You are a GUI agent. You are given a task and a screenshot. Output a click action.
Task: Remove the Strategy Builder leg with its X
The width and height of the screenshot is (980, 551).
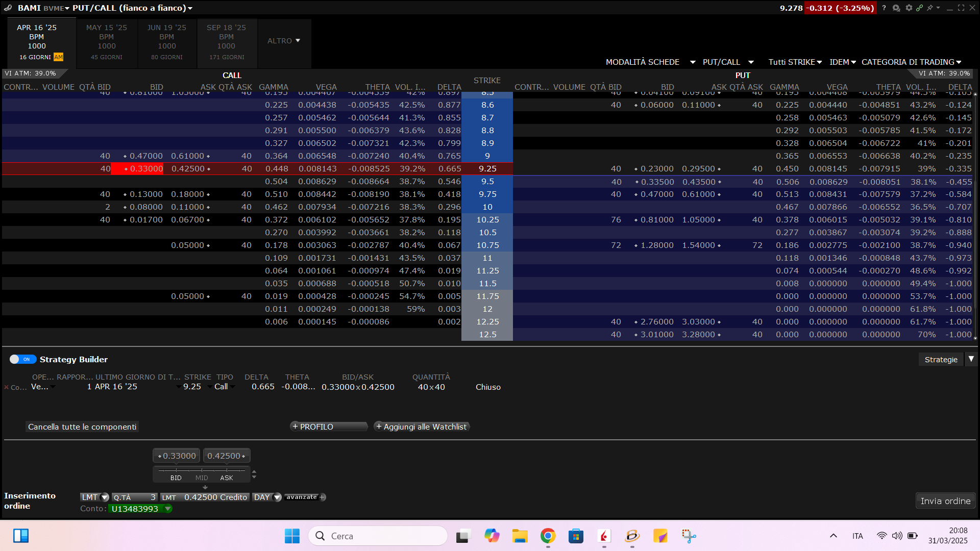click(x=6, y=387)
